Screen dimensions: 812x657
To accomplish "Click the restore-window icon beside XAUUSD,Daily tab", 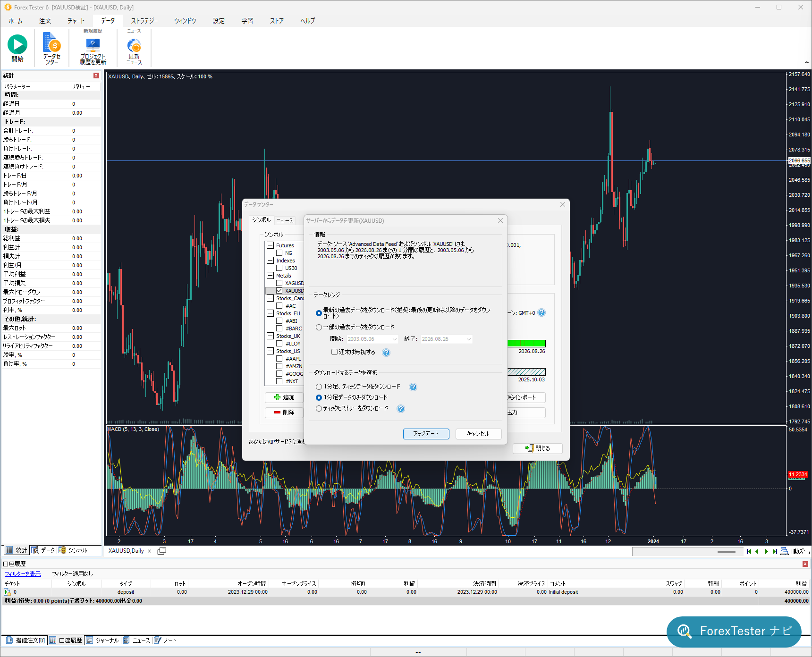I will click(161, 551).
